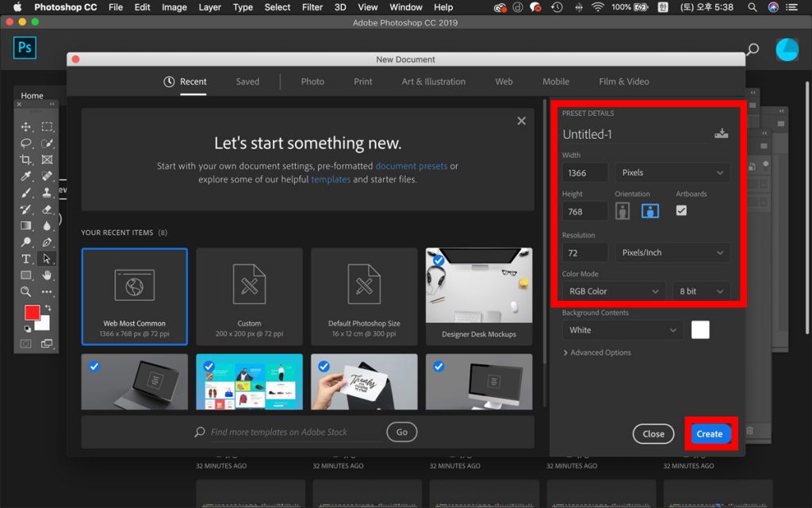Follow the document presets link
The image size is (812, 508).
(412, 166)
